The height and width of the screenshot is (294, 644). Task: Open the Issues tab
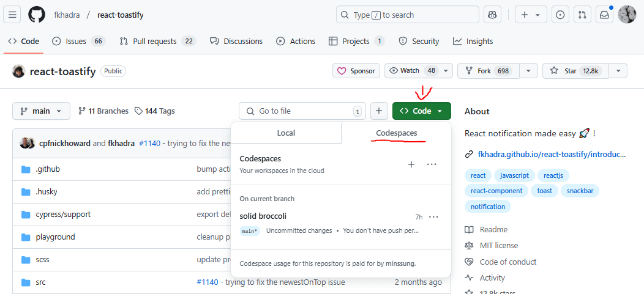[x=78, y=42]
